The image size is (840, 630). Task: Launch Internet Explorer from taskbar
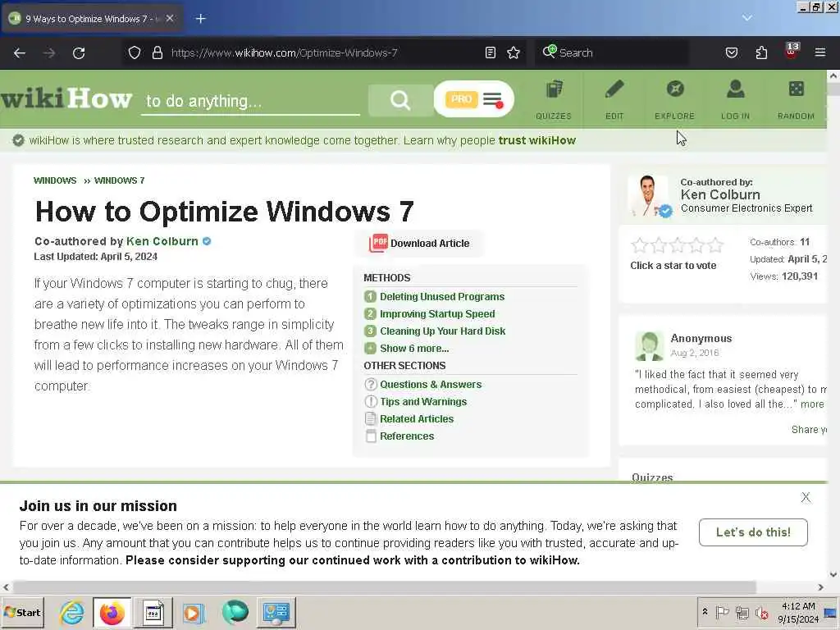tap(72, 613)
